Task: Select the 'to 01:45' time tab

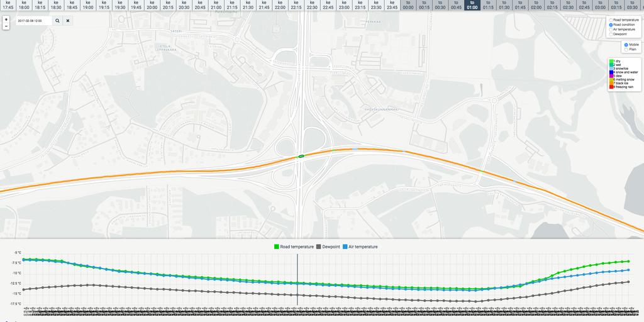Action: click(520, 5)
